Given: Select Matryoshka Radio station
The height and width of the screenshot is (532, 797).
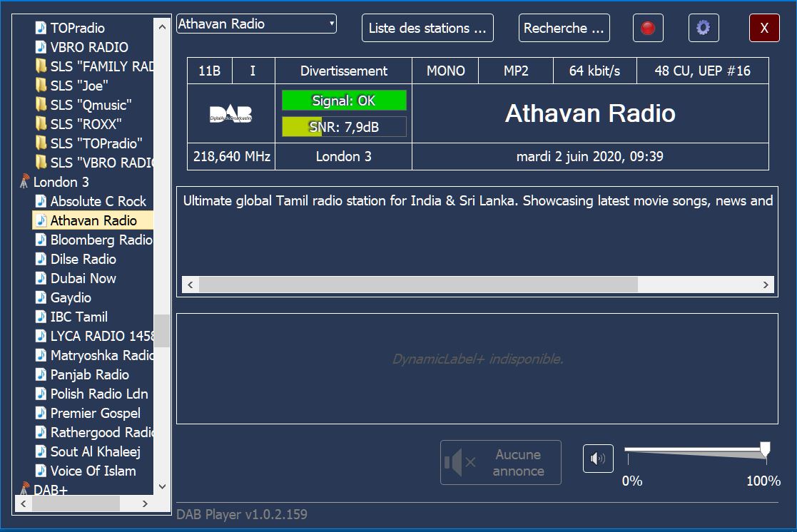Looking at the screenshot, I should coord(101,355).
